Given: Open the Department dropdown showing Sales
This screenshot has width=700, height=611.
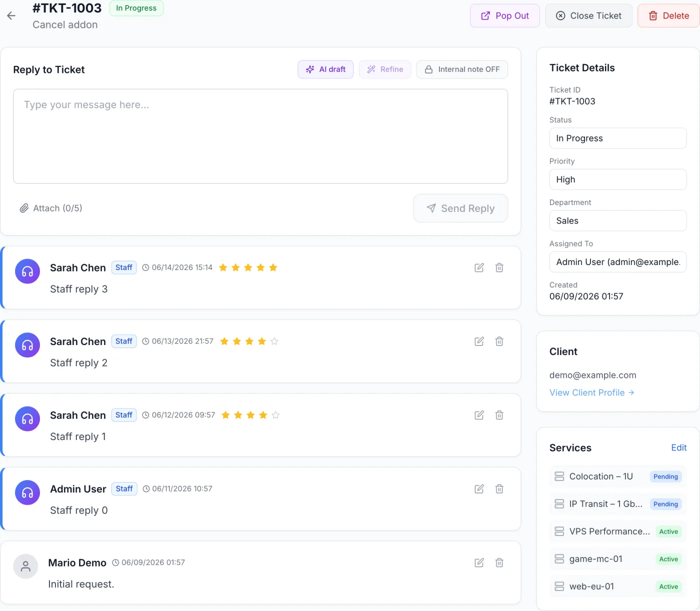Looking at the screenshot, I should 618,220.
